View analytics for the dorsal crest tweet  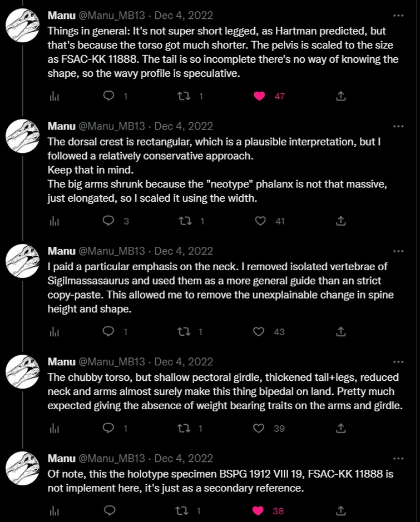[x=55, y=221]
